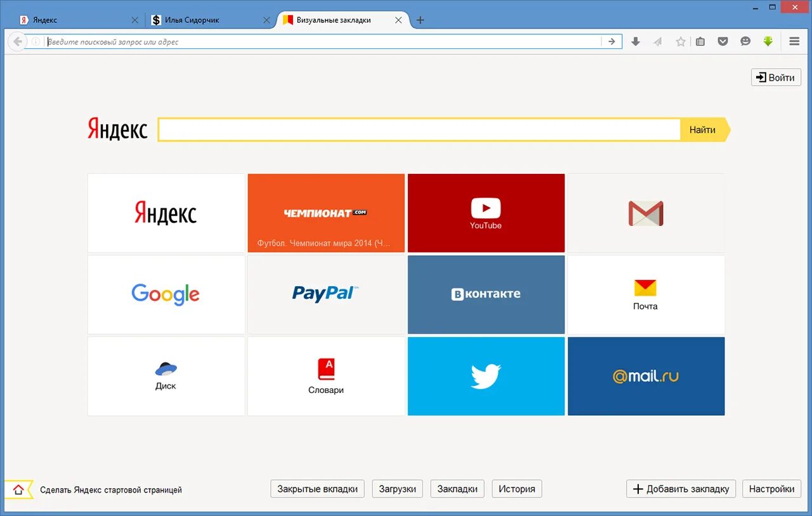Click the browser back arrow button

[x=18, y=42]
